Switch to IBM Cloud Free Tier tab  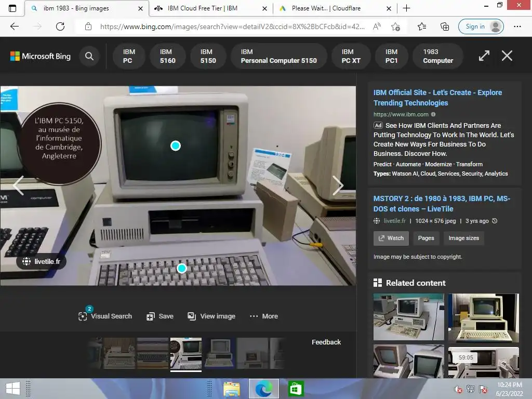click(203, 8)
